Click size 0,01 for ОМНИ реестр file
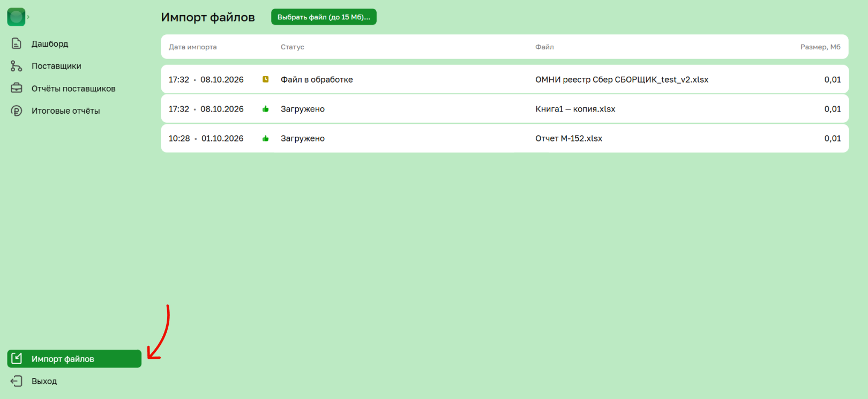The width and height of the screenshot is (868, 399). (x=833, y=79)
